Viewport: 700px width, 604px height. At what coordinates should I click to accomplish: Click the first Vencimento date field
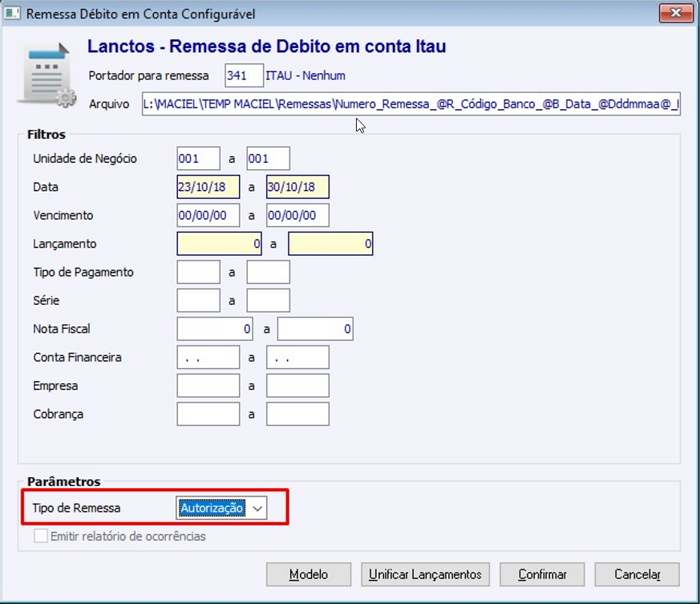coord(208,215)
